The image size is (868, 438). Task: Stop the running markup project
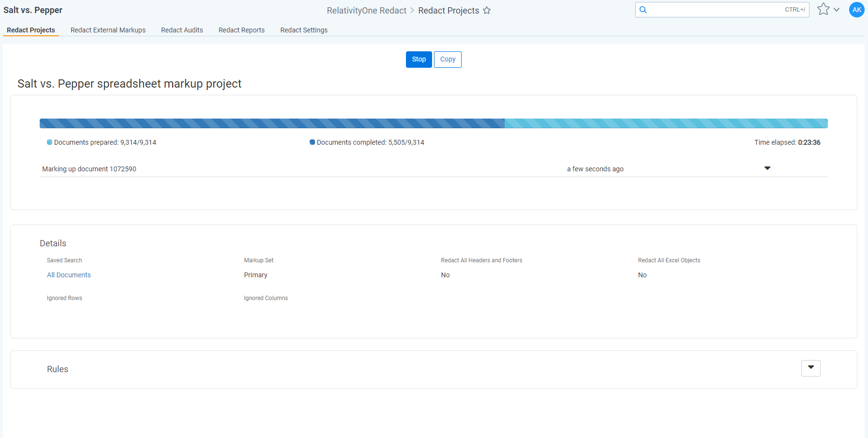pos(419,60)
